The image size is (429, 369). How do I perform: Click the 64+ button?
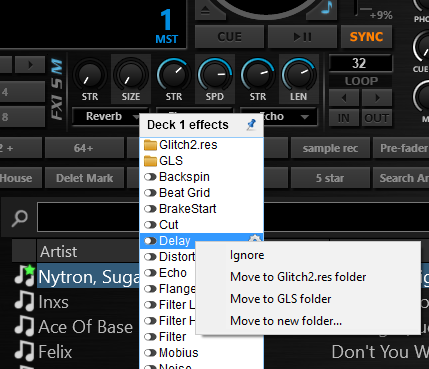(84, 148)
